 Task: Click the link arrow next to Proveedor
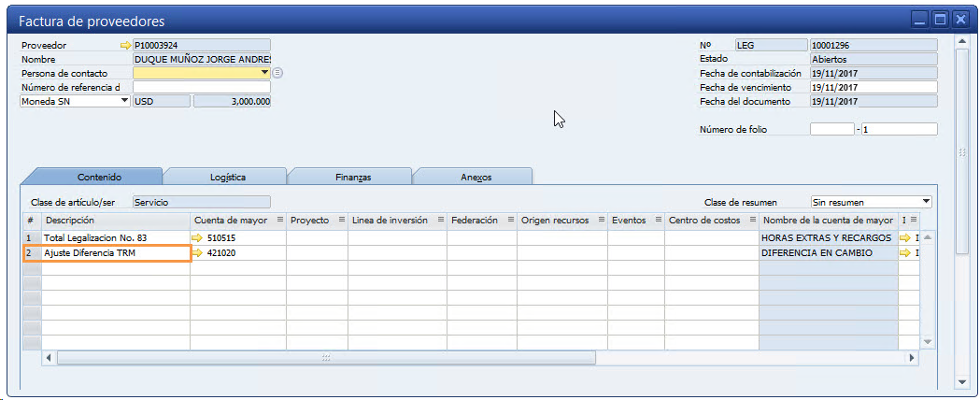click(x=126, y=45)
